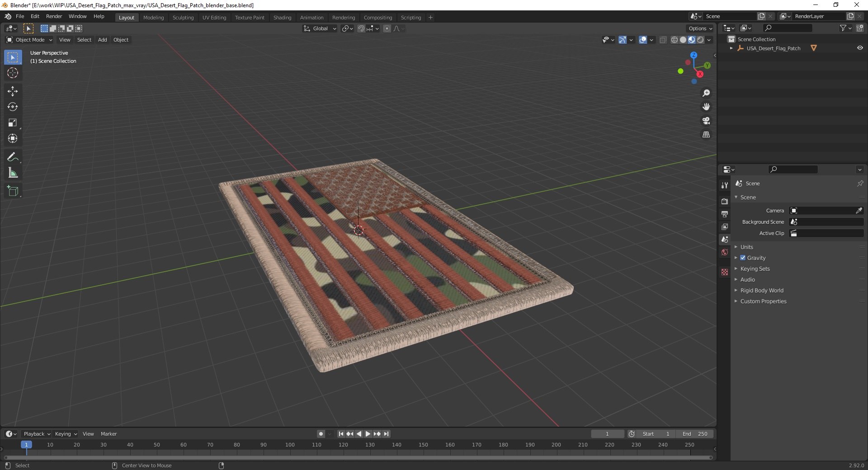This screenshot has width=868, height=470.
Task: Open the Tool settings properties tab
Action: (x=725, y=185)
